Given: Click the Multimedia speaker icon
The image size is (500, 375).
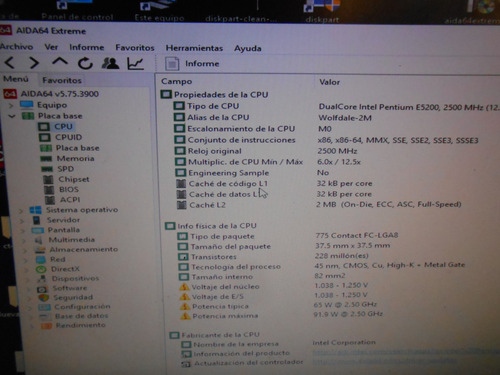Looking at the screenshot, I should click(39, 240).
